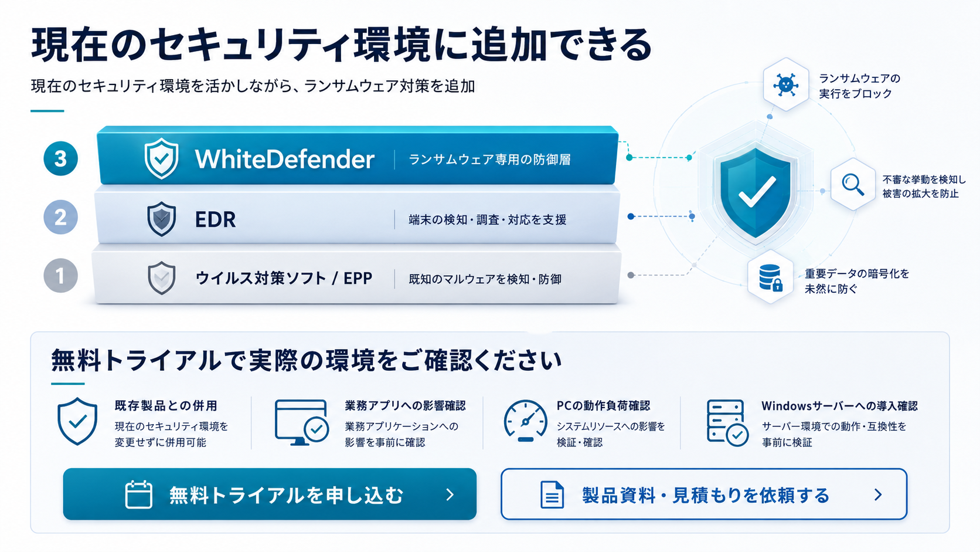Image resolution: width=980 pixels, height=552 pixels.
Task: Select the ウイルス対策ソフト / EPP layer bar
Action: [x=356, y=275]
